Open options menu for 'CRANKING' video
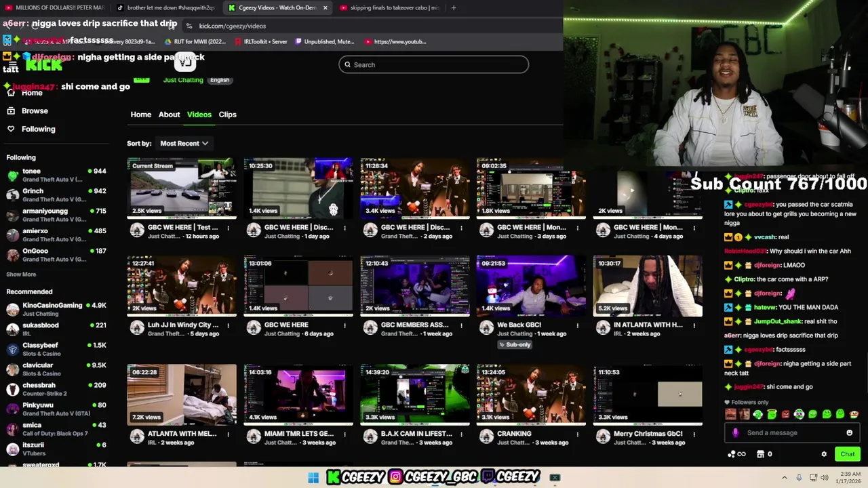The width and height of the screenshot is (868, 488). click(x=578, y=434)
